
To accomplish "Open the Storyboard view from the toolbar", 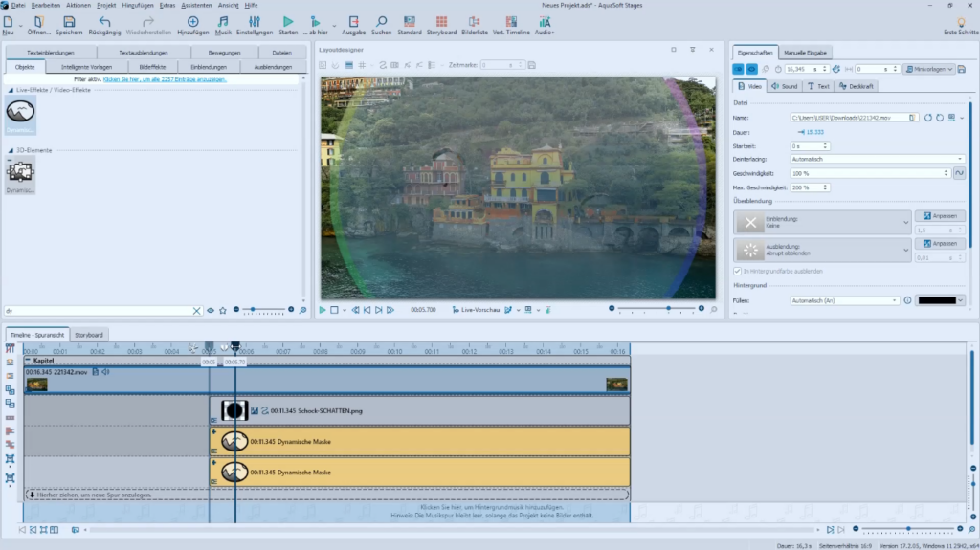I will click(441, 25).
